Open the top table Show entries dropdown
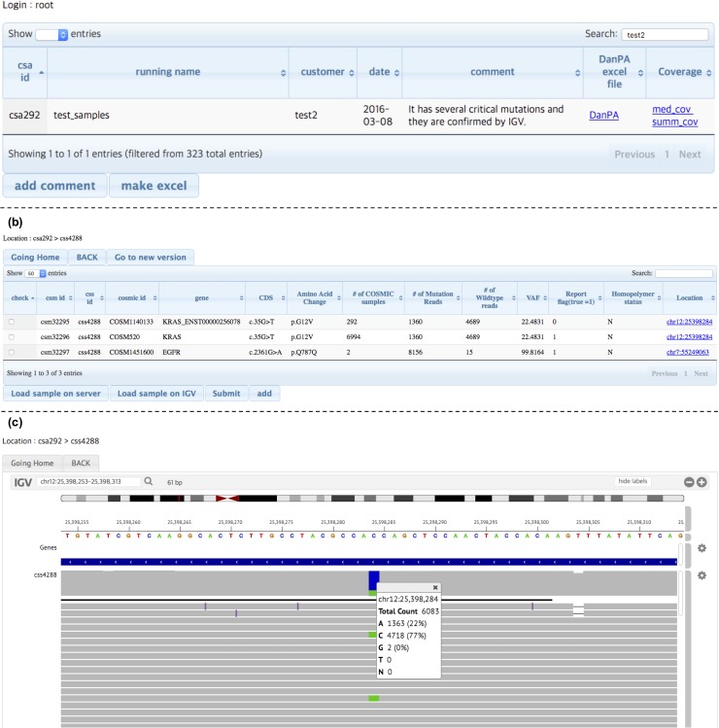 (51, 34)
